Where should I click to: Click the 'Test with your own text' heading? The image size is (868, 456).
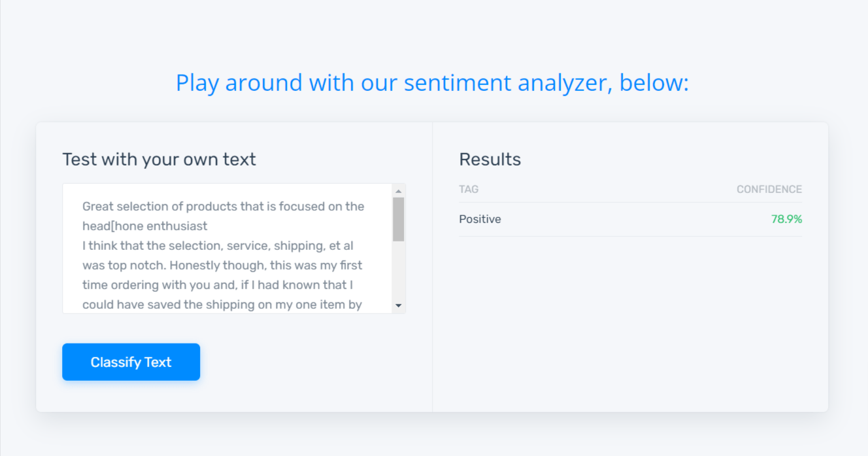click(159, 159)
